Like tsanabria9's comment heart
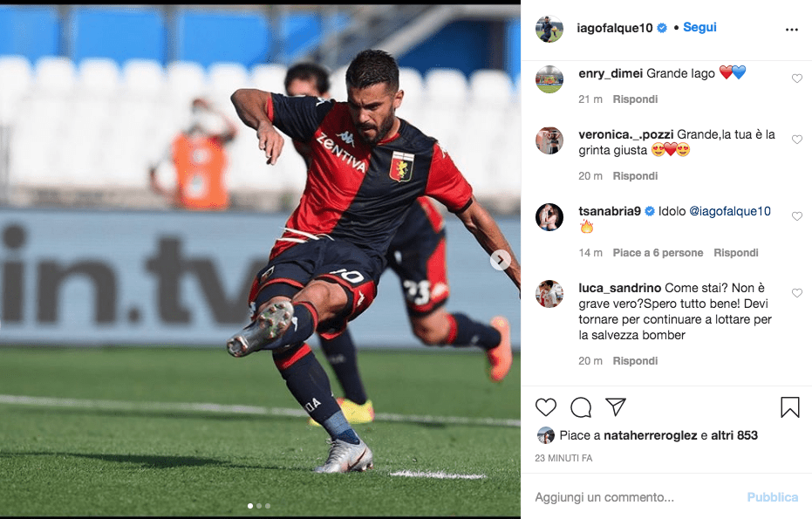 797,216
